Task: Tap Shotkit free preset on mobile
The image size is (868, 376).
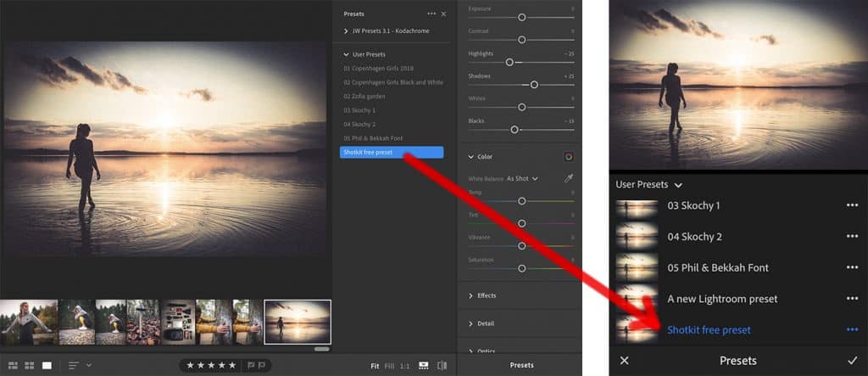Action: tap(709, 330)
